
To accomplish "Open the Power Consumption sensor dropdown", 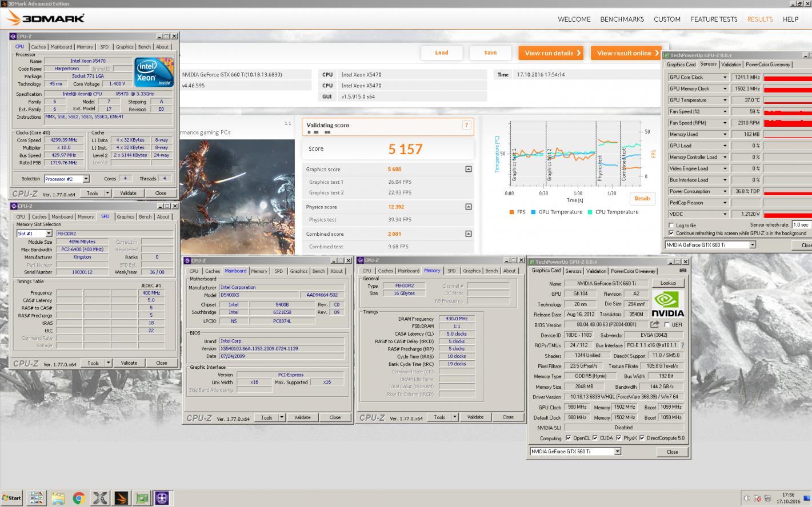I will click(x=725, y=191).
